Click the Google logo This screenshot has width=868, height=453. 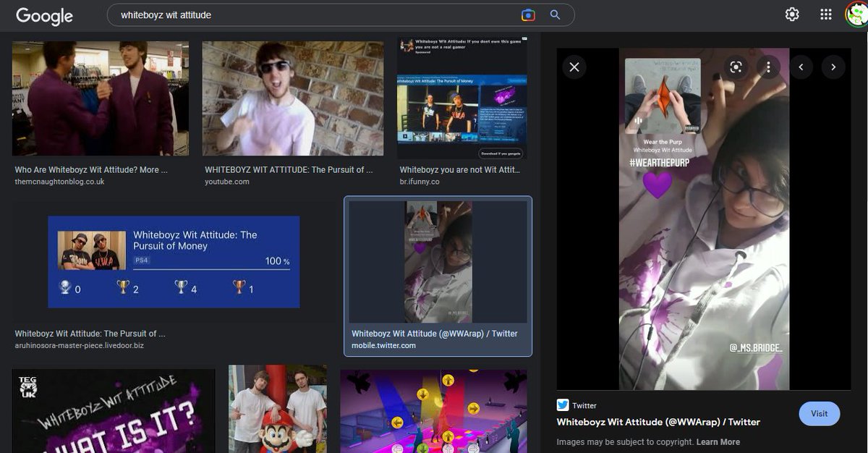(44, 15)
